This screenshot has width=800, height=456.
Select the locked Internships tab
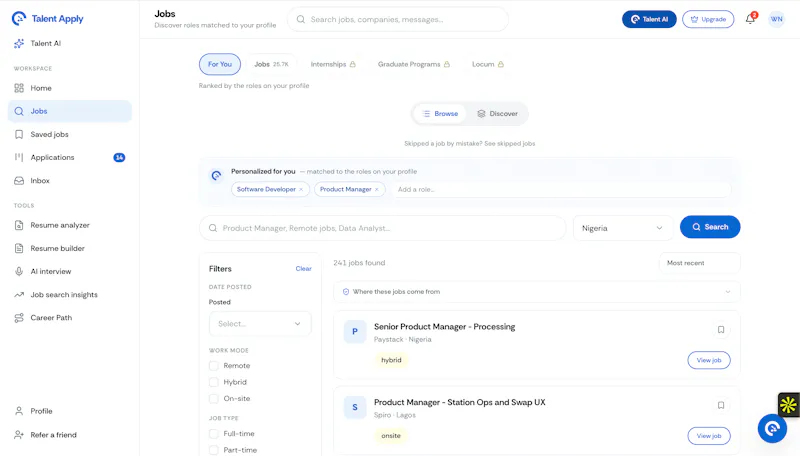point(333,64)
